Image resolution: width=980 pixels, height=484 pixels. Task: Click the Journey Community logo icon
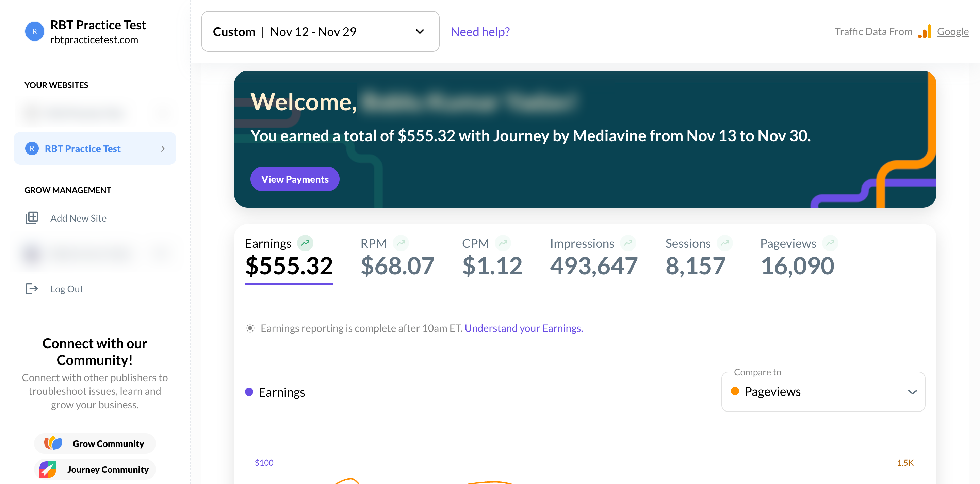tap(48, 469)
